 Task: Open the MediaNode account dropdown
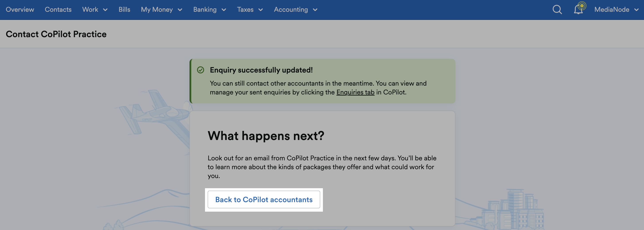click(616, 10)
